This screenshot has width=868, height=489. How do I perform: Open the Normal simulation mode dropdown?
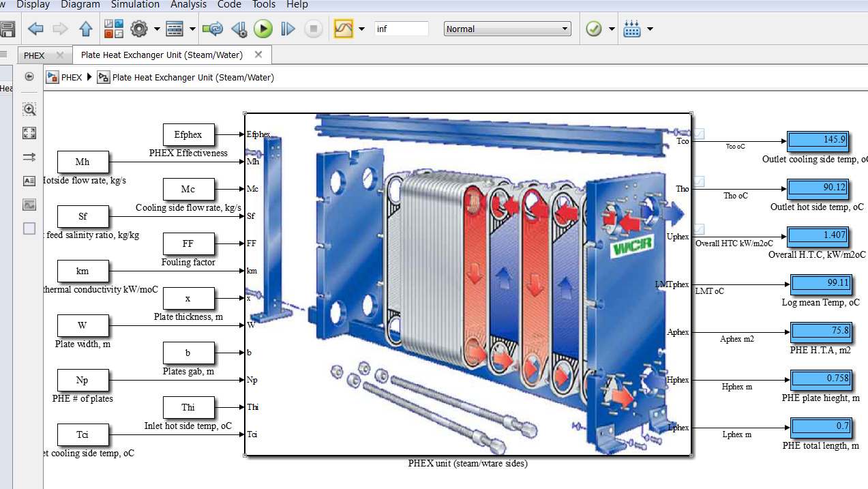[x=507, y=28]
